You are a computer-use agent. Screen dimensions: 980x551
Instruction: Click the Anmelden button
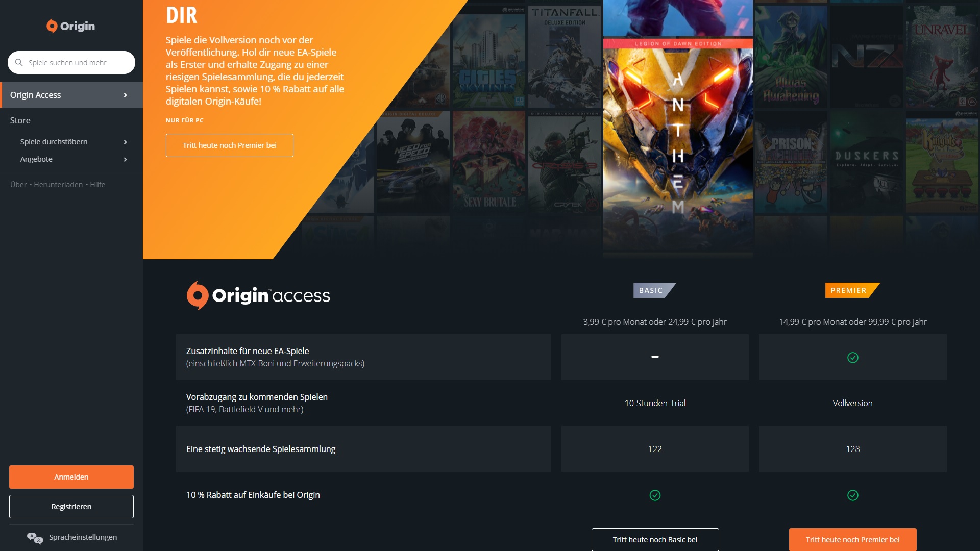pyautogui.click(x=71, y=477)
